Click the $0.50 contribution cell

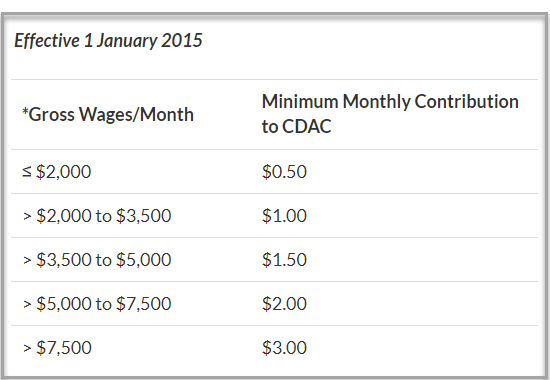pos(284,172)
